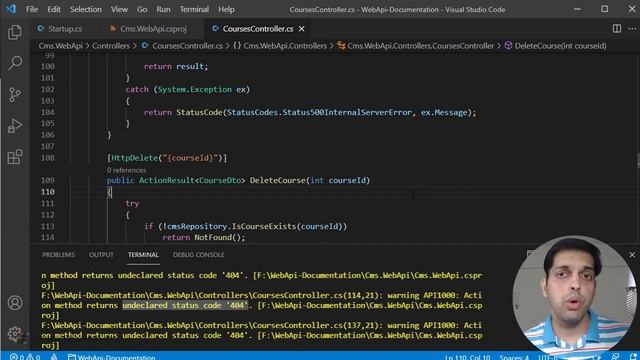This screenshot has width=640, height=360.
Task: Open the editor More Actions ellipsis
Action: pyautogui.click(x=632, y=29)
